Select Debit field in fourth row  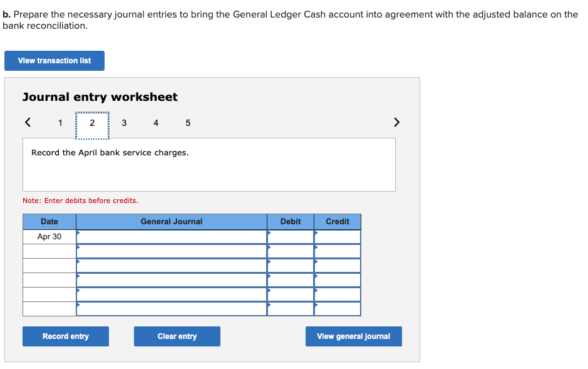[x=291, y=280]
